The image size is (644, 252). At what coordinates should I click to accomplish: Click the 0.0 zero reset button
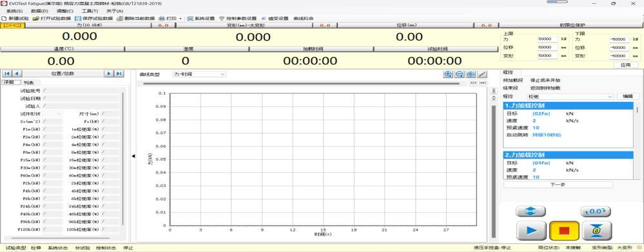(595, 211)
